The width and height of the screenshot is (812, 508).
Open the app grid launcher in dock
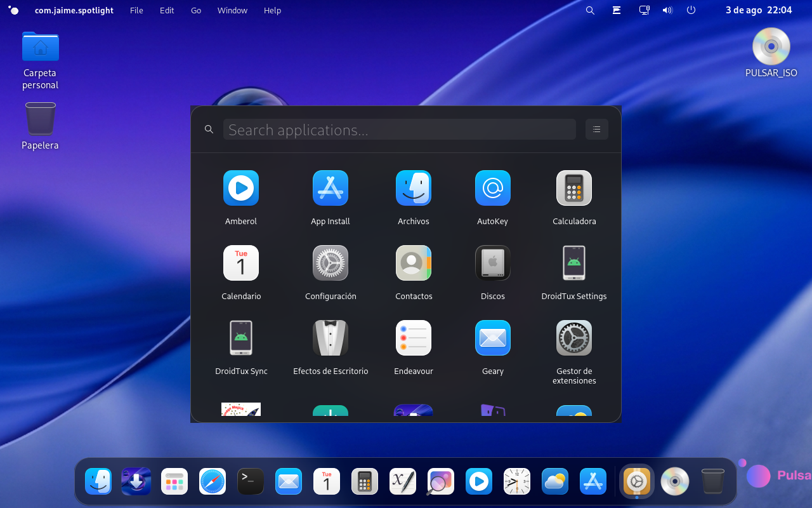point(174,481)
